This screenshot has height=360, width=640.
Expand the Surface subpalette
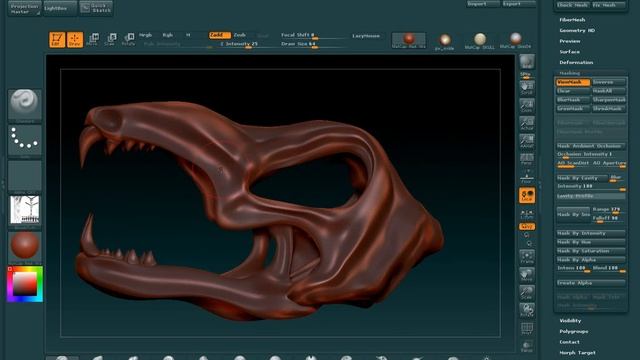[569, 52]
